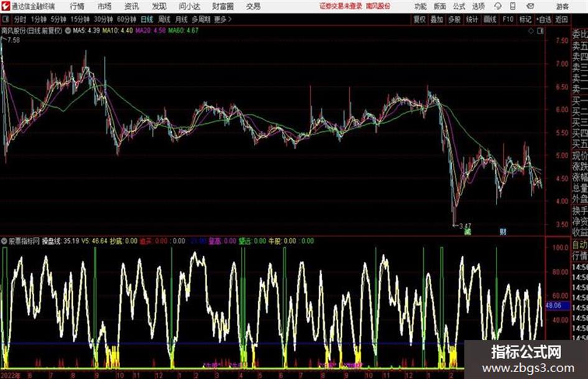
Task: Click the 抄底: 0.00 indicator value
Action: tap(123, 241)
